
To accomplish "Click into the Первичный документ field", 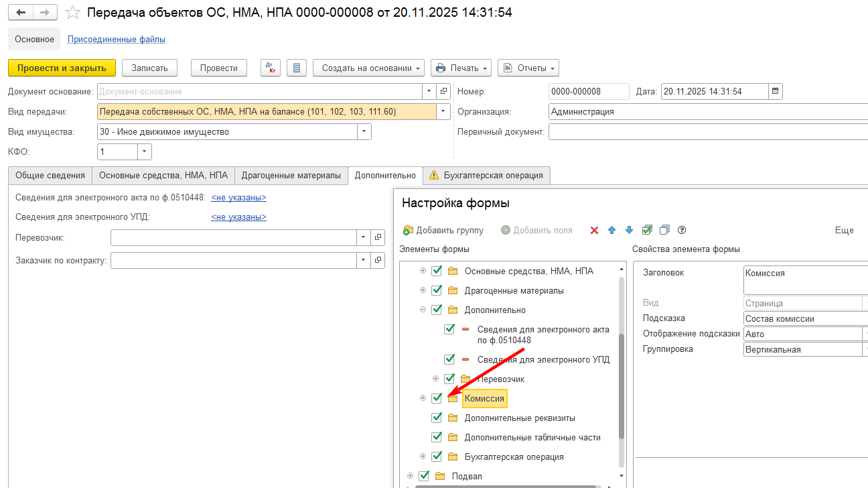I will 707,132.
